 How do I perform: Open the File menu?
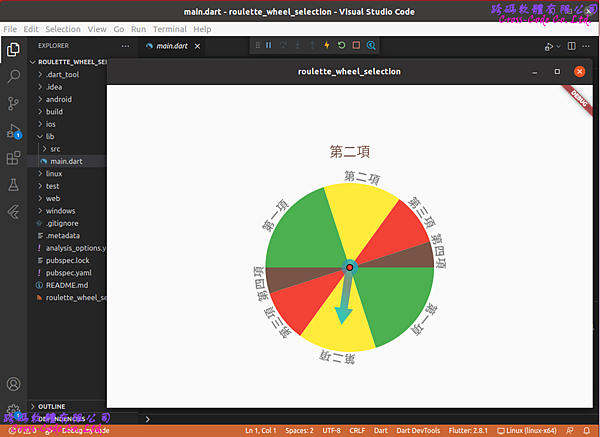10,29
